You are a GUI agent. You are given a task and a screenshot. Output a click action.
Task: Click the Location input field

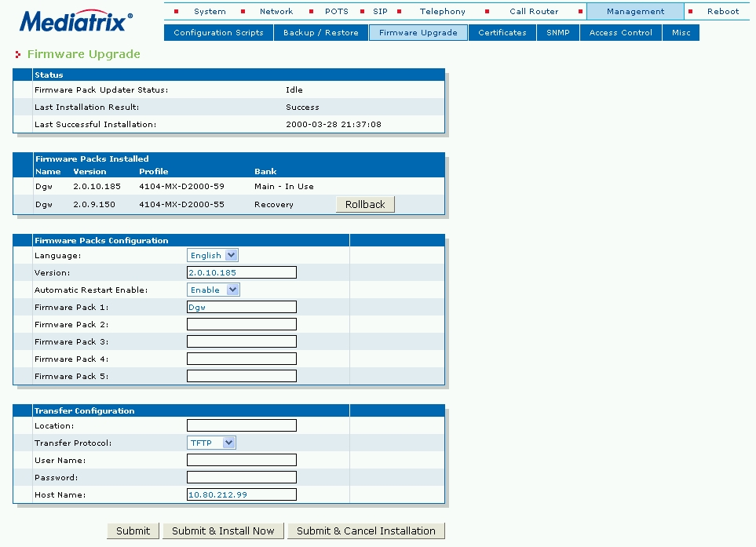(x=242, y=425)
